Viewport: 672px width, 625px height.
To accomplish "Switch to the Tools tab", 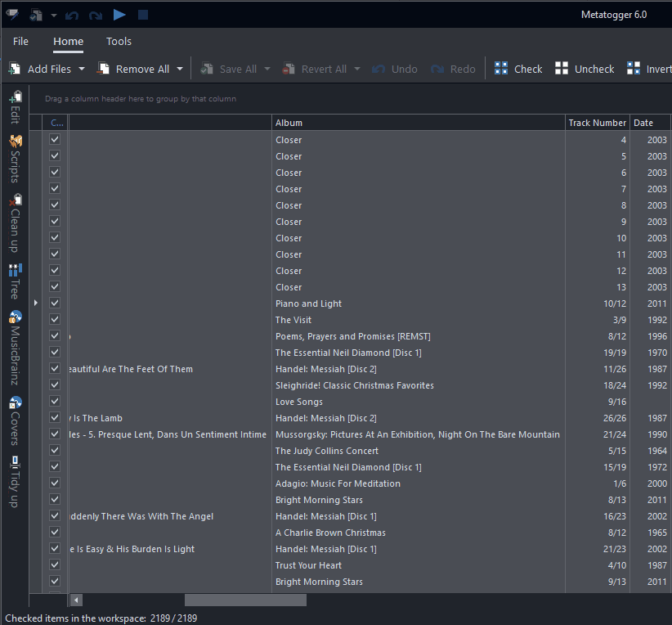I will (119, 41).
